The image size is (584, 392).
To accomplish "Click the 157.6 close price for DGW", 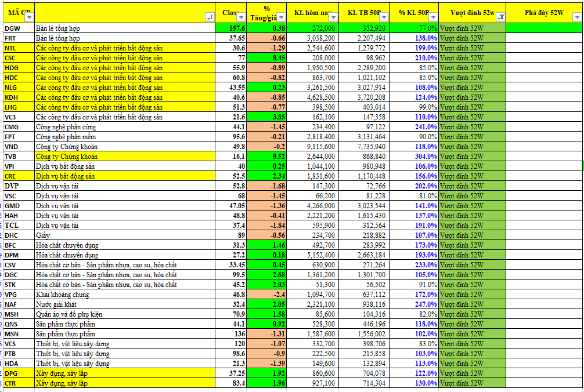I will 230,28.
